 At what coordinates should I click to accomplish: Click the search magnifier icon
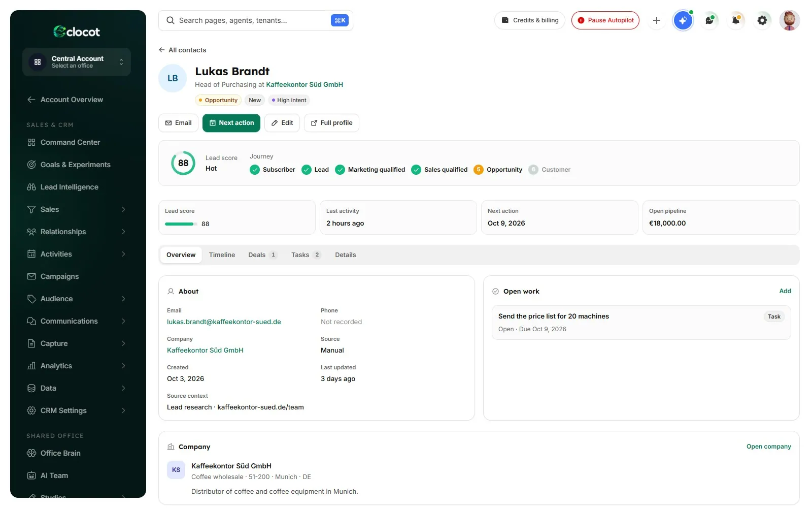tap(171, 20)
